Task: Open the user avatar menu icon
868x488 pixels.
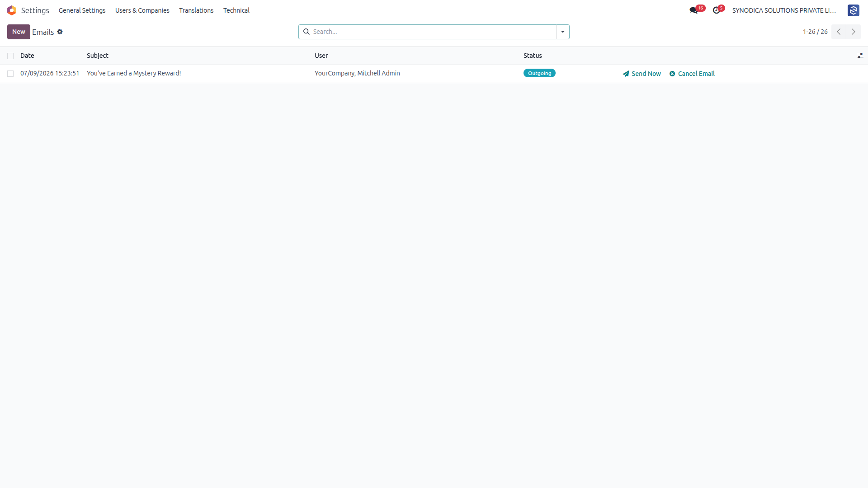Action: point(853,10)
